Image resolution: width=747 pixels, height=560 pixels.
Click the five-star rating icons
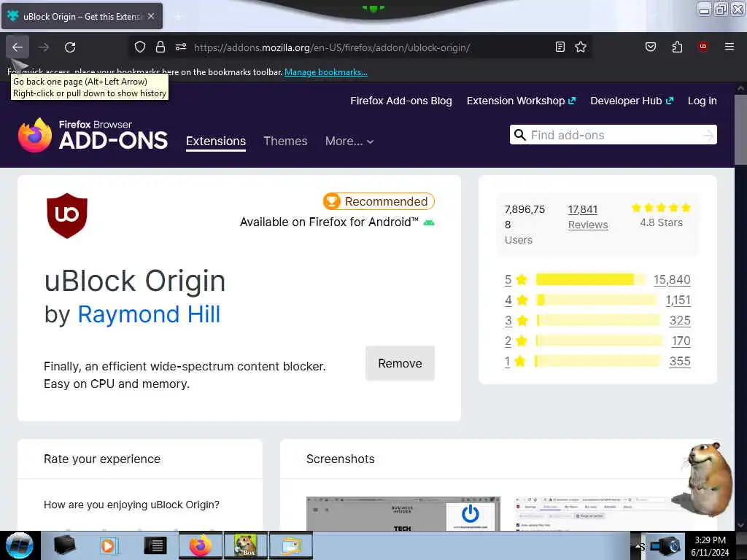[x=661, y=208]
